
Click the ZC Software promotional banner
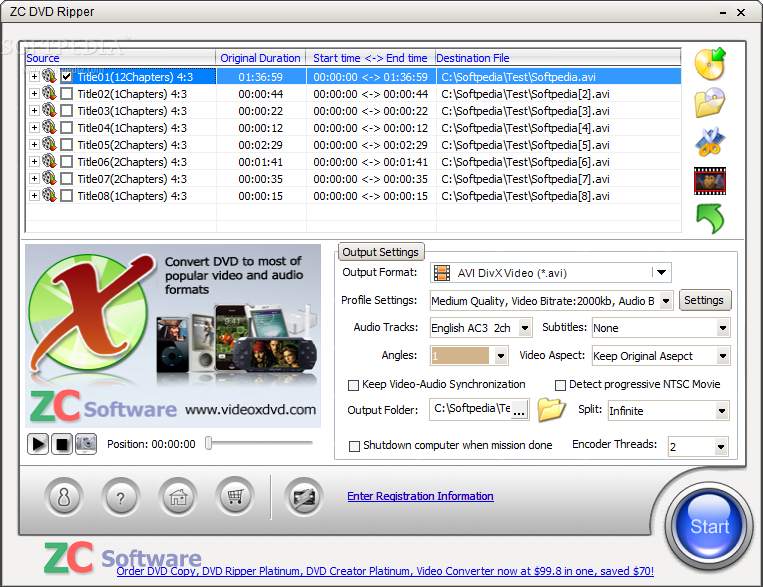click(x=173, y=336)
